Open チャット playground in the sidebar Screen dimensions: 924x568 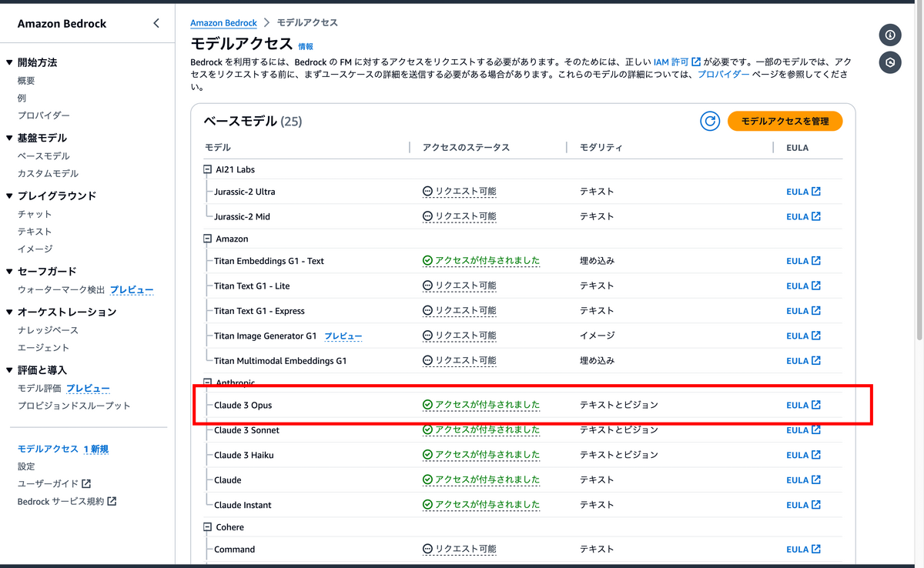tap(35, 214)
